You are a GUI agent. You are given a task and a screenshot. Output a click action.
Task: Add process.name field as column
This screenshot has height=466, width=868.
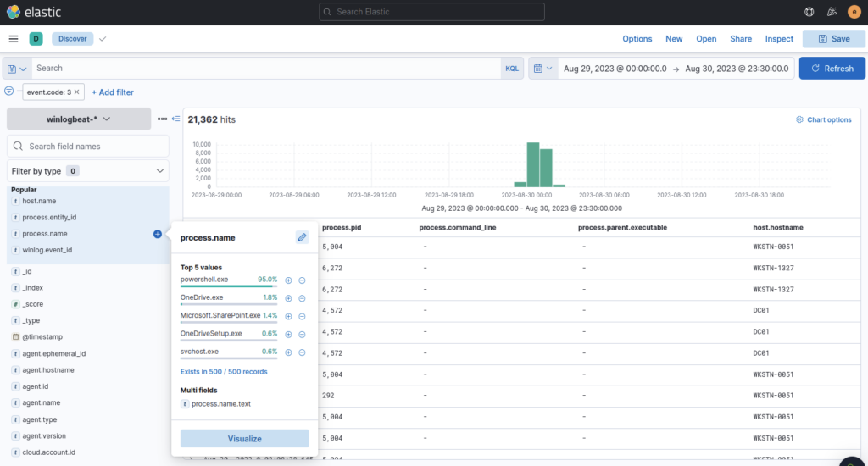157,234
